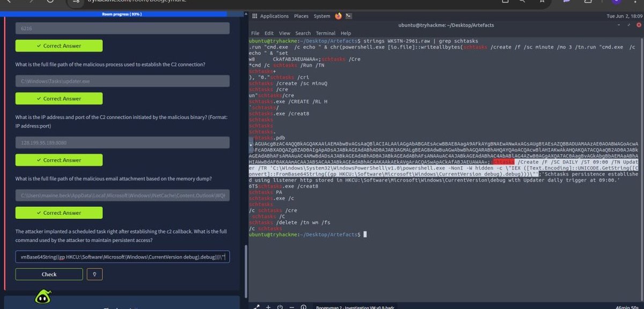Click the plus icon in VM toolbar
644x309 pixels.
[x=267, y=306]
